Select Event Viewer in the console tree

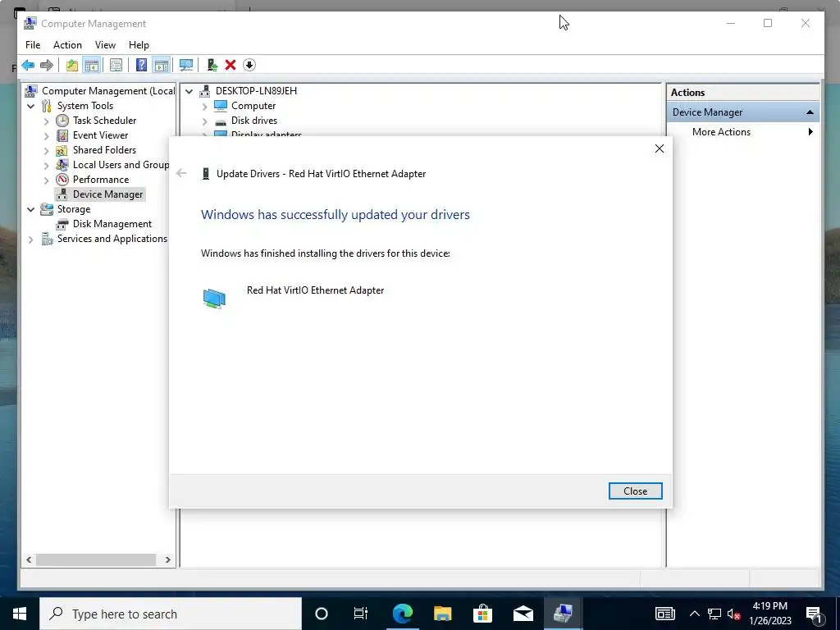click(100, 135)
